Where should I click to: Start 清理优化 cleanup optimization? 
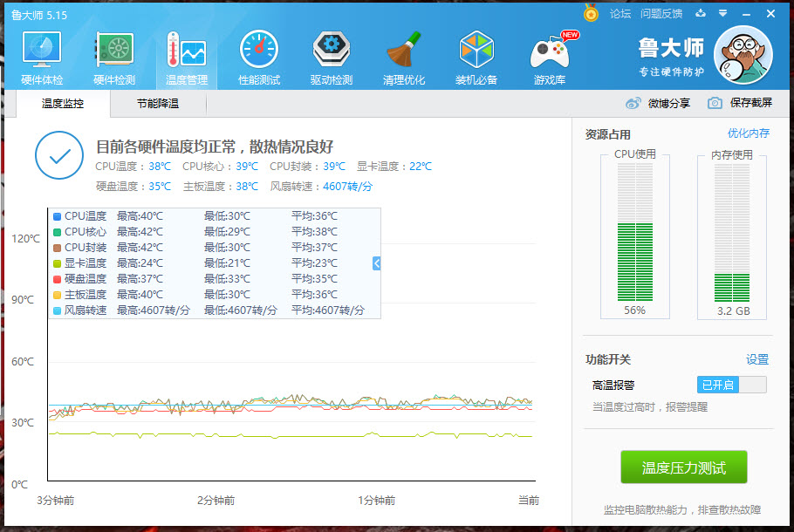pos(403,57)
